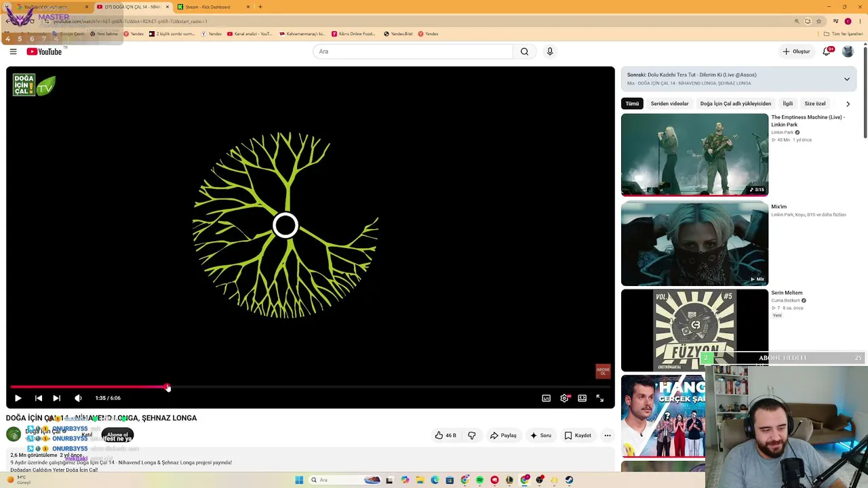The height and width of the screenshot is (488, 868).
Task: Open the YouTube account avatar menu
Action: coord(848,52)
